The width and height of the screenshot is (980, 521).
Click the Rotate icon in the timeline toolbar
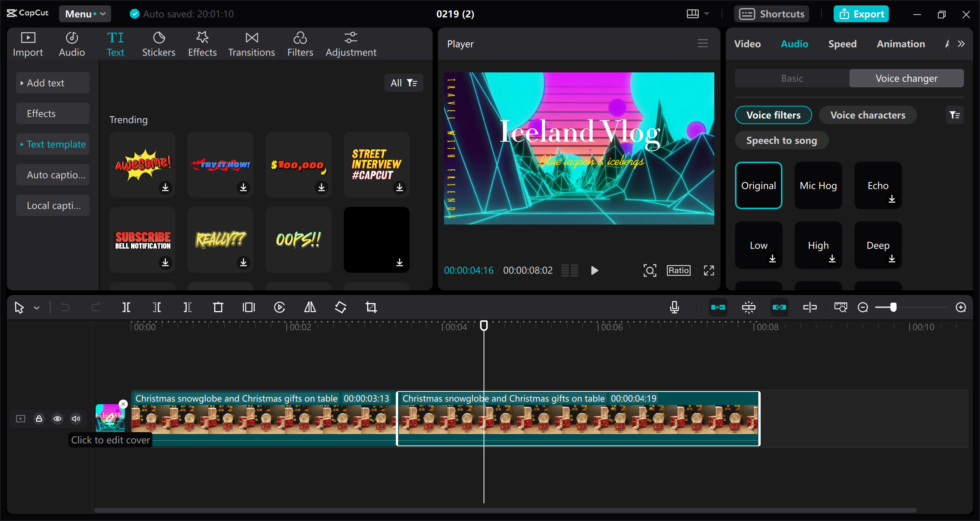pyautogui.click(x=340, y=307)
